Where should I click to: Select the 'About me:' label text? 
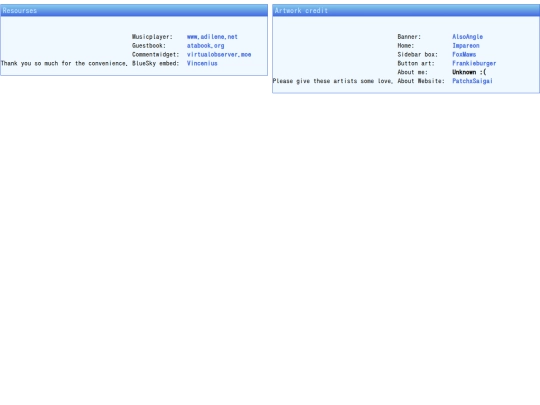click(413, 72)
